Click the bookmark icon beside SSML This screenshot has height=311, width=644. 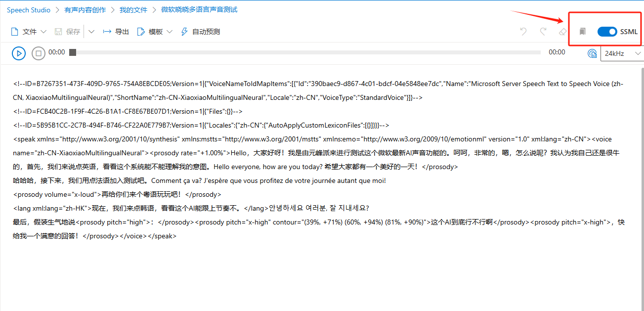coord(583,32)
